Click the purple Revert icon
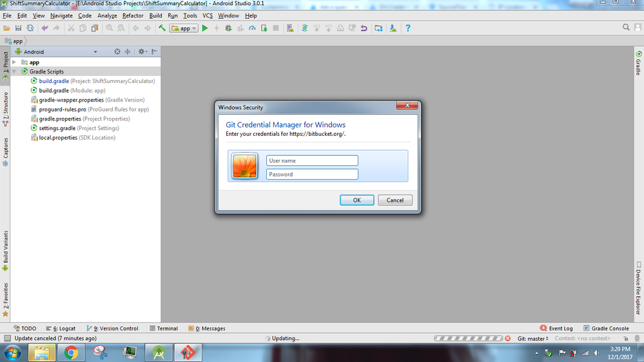This screenshot has height=362, width=644. 364,28
